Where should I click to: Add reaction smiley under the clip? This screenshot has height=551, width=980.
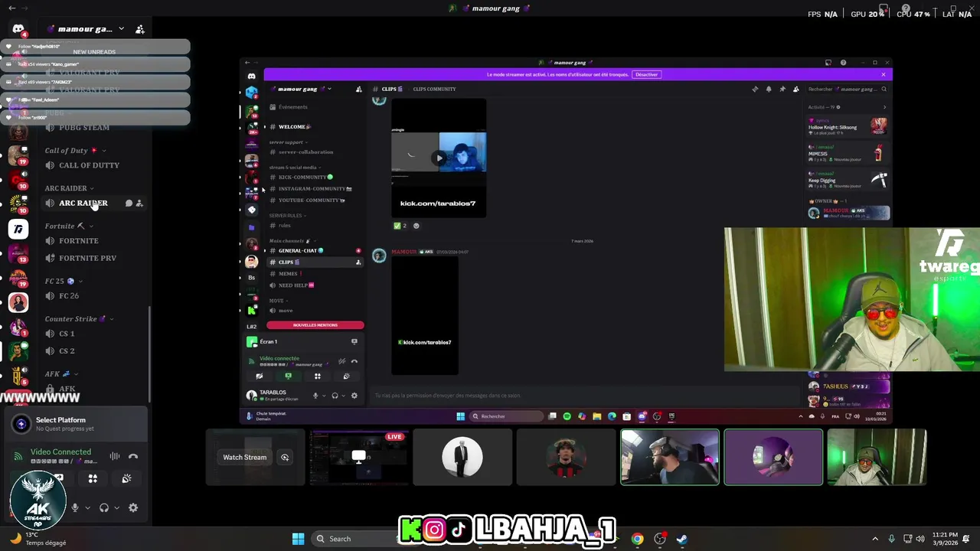416,226
